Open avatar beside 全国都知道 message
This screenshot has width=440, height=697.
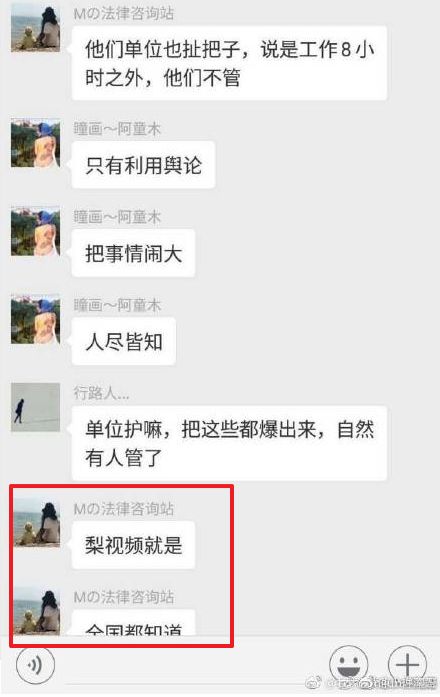click(36, 610)
